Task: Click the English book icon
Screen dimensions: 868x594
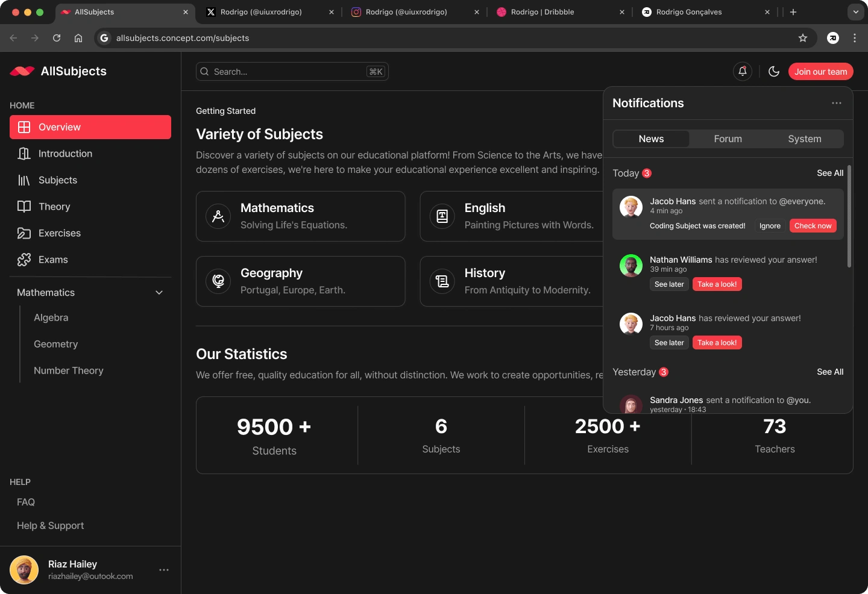Action: tap(442, 216)
